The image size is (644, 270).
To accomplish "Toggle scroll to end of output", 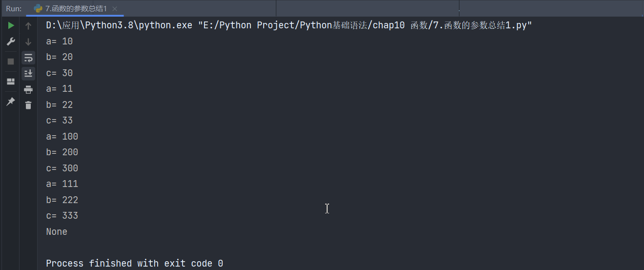I will [x=28, y=73].
